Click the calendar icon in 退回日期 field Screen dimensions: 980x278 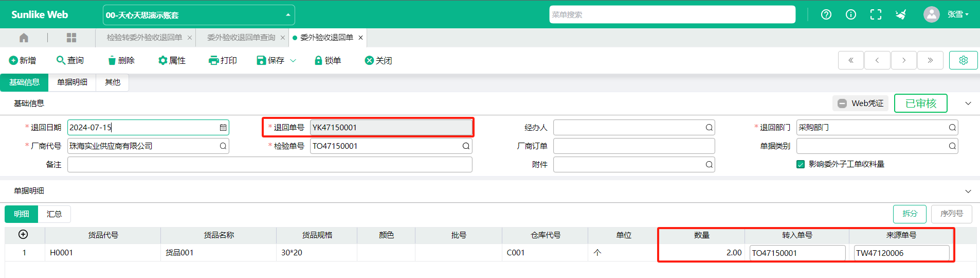point(223,128)
